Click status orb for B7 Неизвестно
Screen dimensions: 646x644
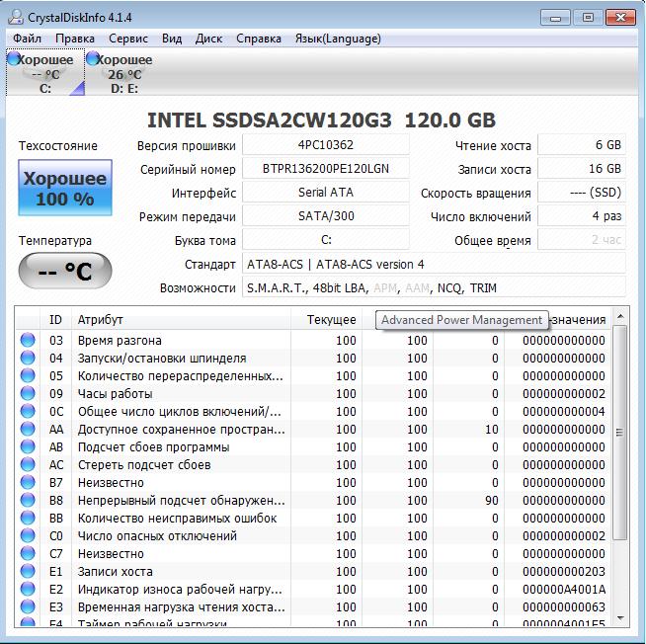click(x=28, y=482)
